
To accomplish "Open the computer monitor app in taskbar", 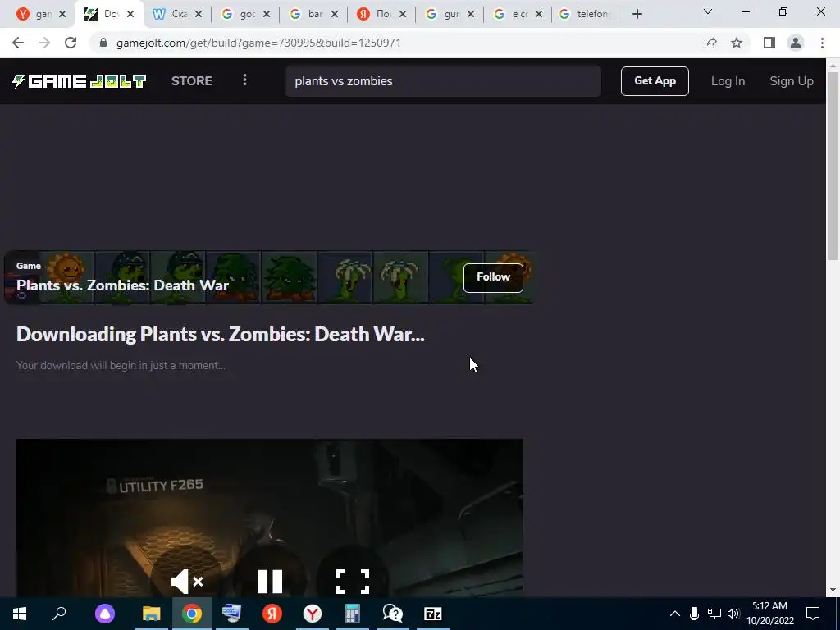I will tap(232, 614).
